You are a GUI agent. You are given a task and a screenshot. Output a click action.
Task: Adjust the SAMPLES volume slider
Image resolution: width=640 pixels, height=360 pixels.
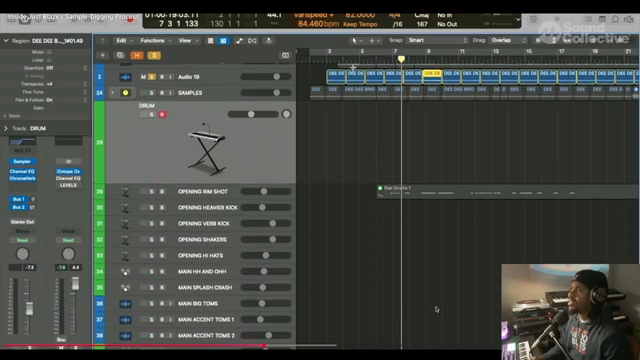coord(266,93)
